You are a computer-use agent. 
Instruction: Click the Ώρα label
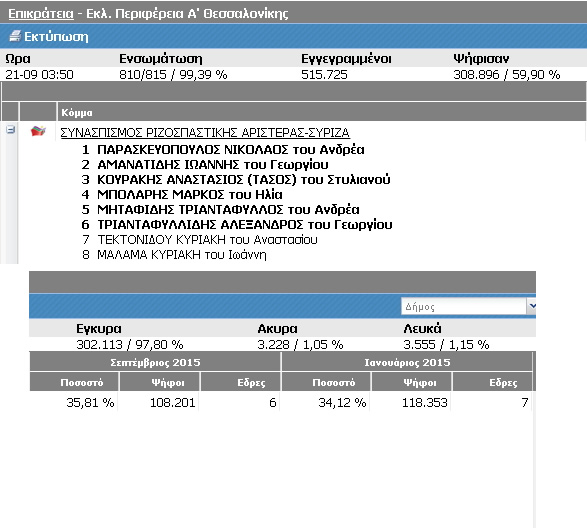(x=18, y=59)
